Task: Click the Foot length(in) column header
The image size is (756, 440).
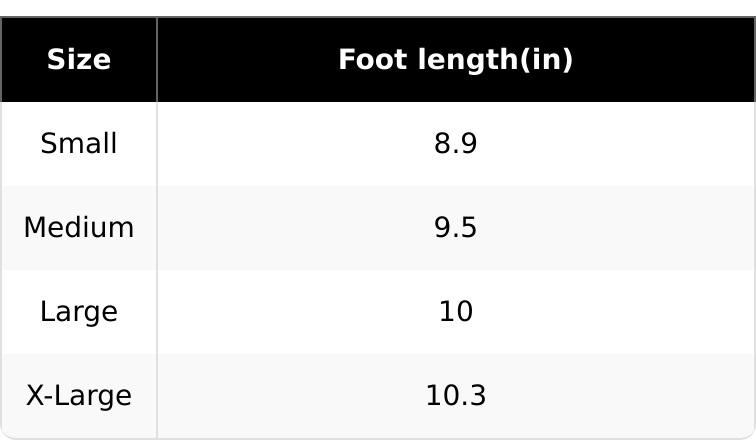Action: coord(455,60)
